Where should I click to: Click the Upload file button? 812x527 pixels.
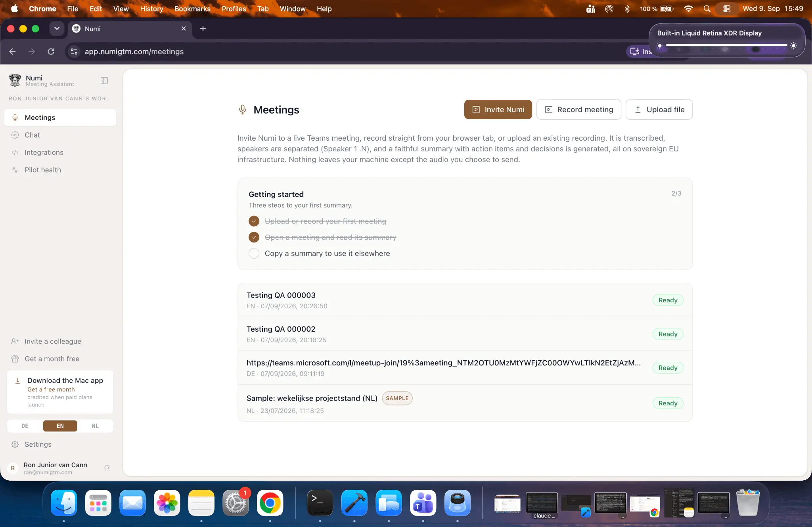[659, 109]
